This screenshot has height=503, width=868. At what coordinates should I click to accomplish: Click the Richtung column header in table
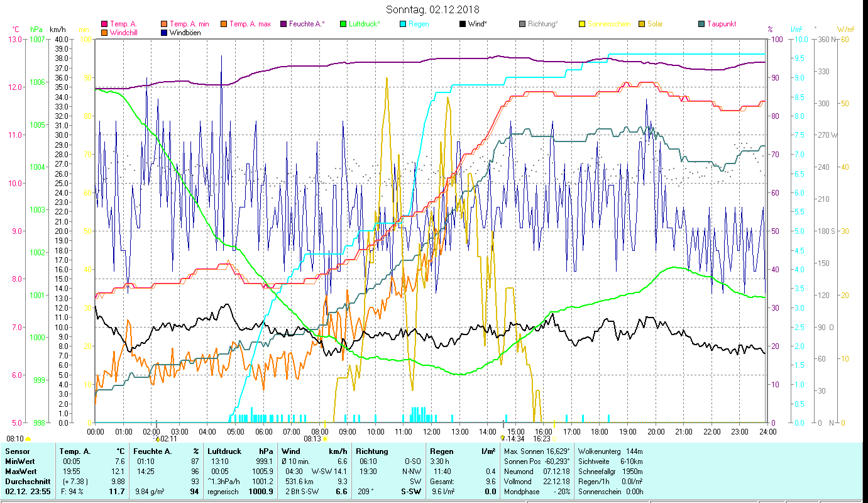[x=372, y=451]
